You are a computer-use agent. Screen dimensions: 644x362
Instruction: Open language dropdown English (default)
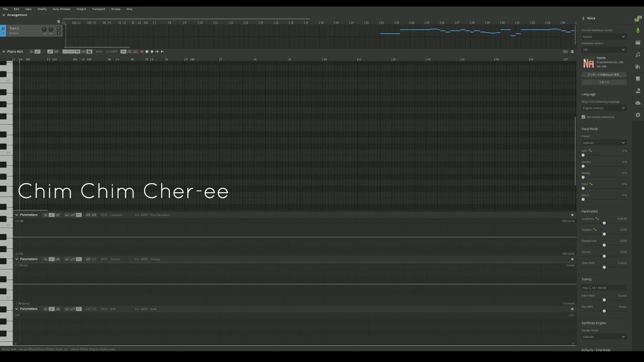(604, 108)
